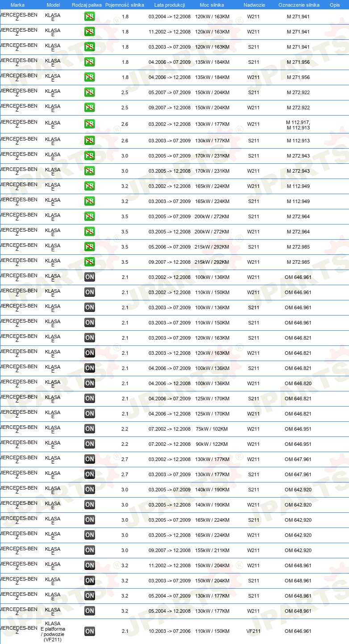Click ON diesel icon for 110kW W211 OM 646.961 row
The width and height of the screenshot is (349, 644).
(90, 293)
